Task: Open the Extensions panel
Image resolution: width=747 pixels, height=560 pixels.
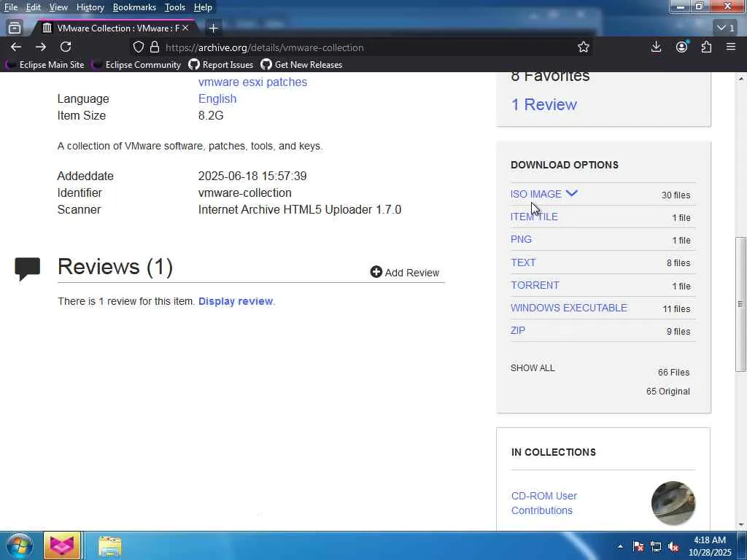Action: pyautogui.click(x=706, y=47)
